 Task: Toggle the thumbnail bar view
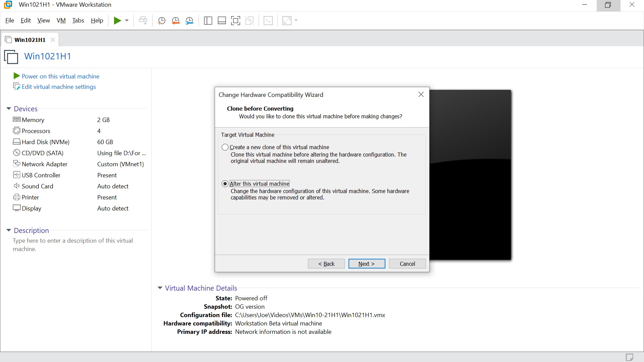pyautogui.click(x=222, y=20)
